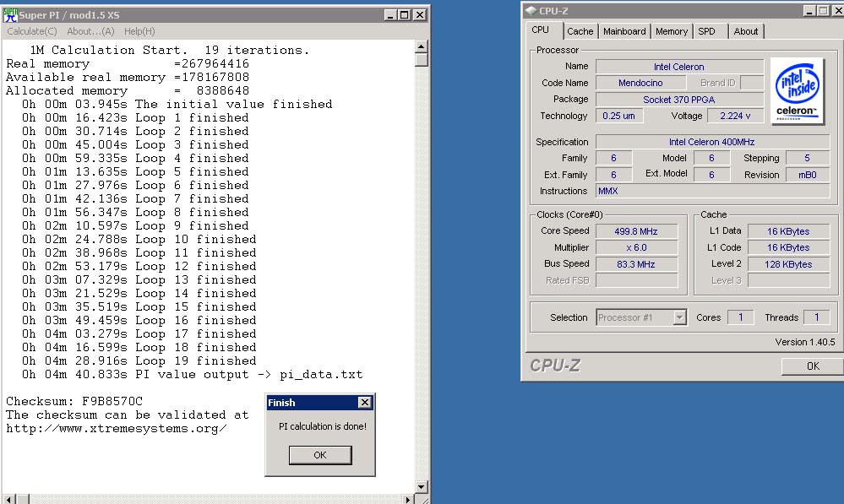Click the Super PI vertical scrollbar down arrow

click(422, 487)
